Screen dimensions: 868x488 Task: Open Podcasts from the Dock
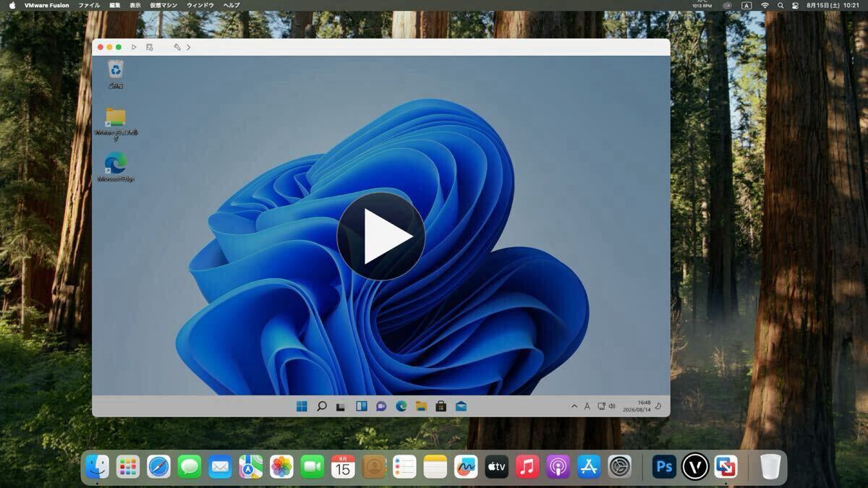pos(558,466)
